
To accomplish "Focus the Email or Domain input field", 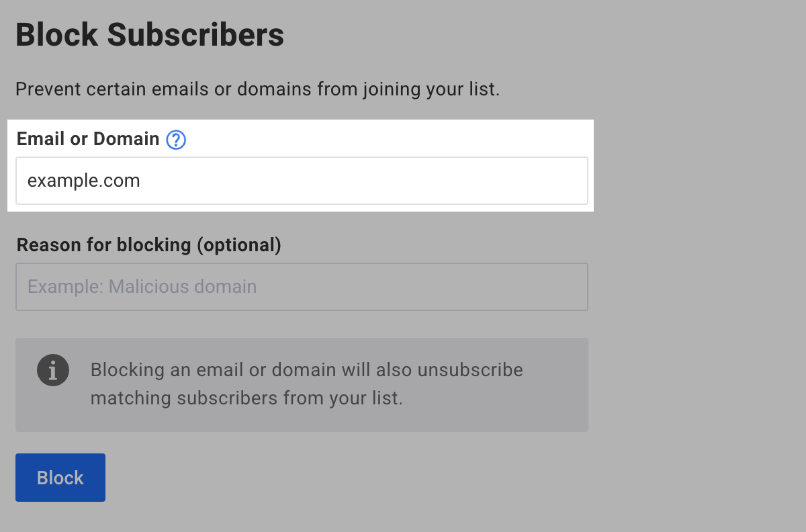I will tap(302, 181).
